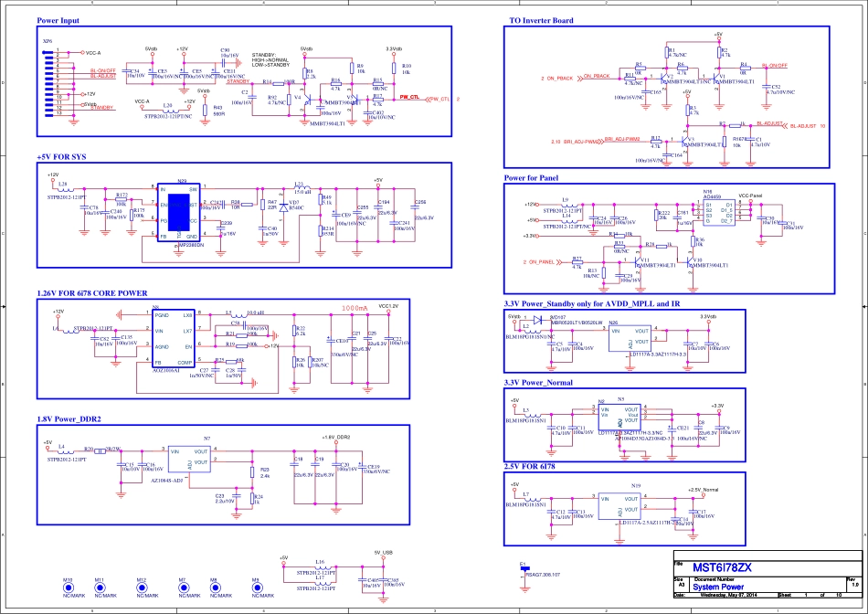Select the M11 NC/MARK fiducial mark
This screenshot has width=868, height=614.
pos(101,588)
